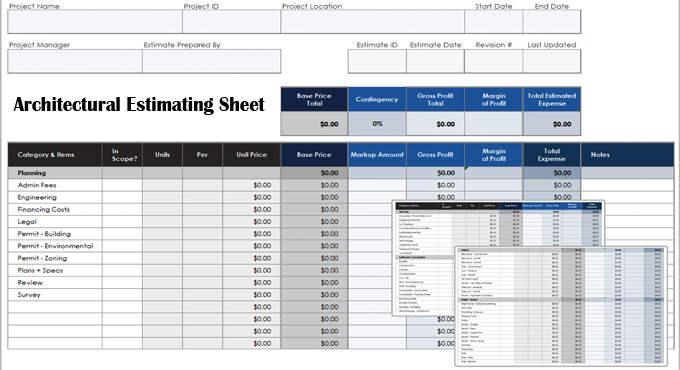This screenshot has width=680, height=370.
Task: Click the Permit - Zoning row label
Action: (42, 258)
